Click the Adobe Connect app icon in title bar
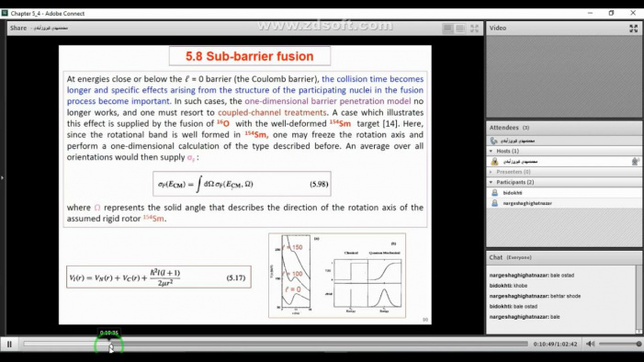 5,13
